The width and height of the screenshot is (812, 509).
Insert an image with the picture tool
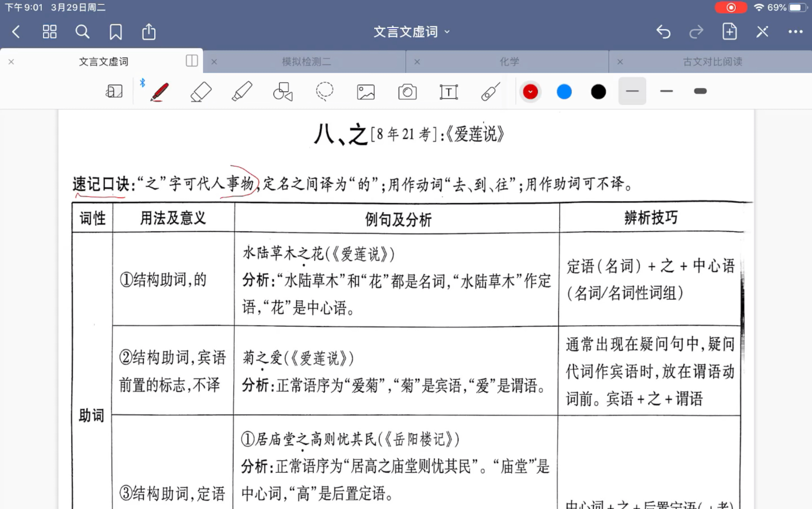tap(366, 92)
